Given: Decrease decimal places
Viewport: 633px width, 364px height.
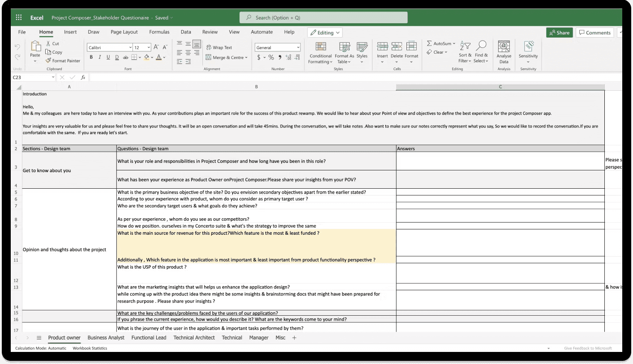Looking at the screenshot, I should 297,57.
